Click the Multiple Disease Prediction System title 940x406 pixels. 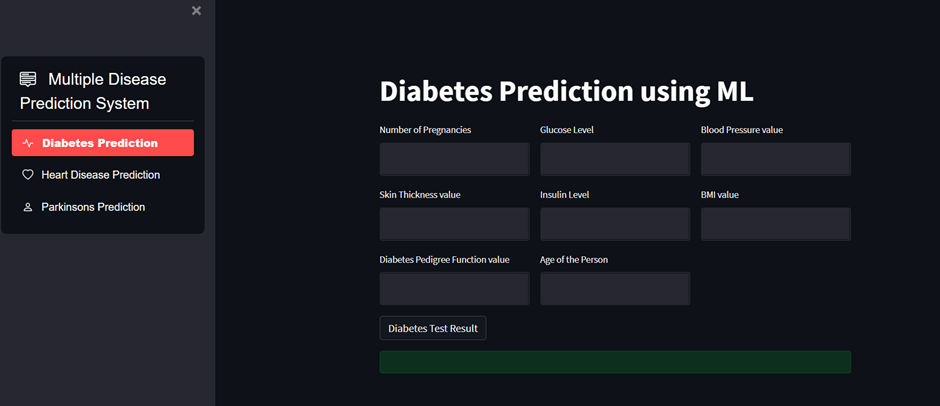pos(93,91)
